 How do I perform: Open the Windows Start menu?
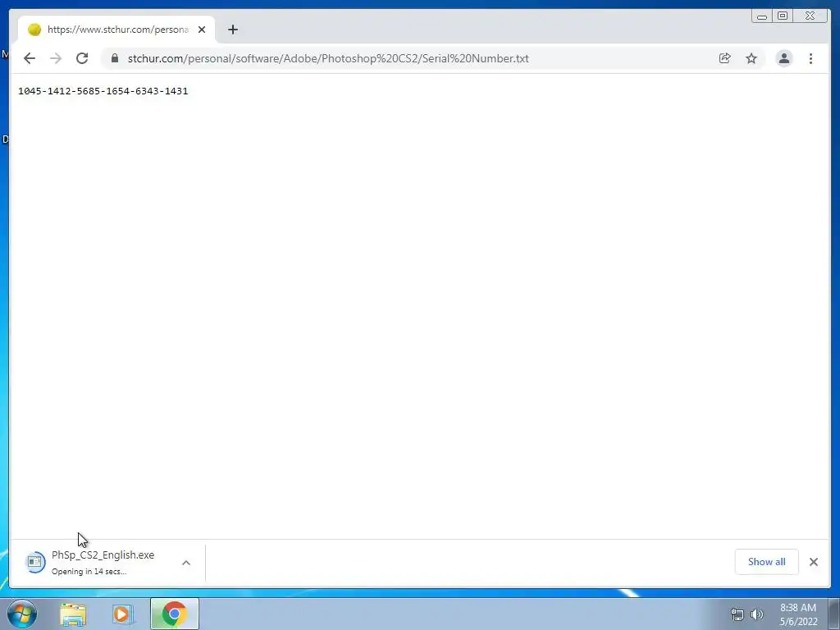[x=22, y=614]
